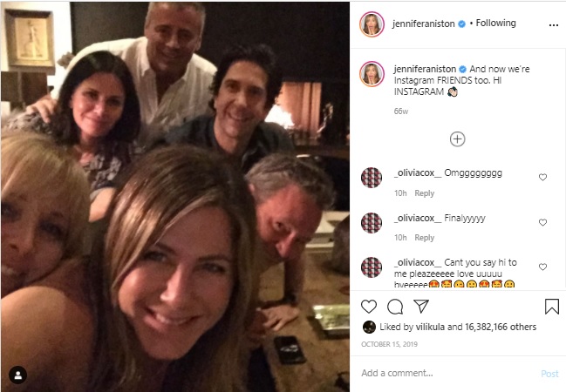Open the jenniferaniston username in the header
Screen dimensions: 566x392
424,24
